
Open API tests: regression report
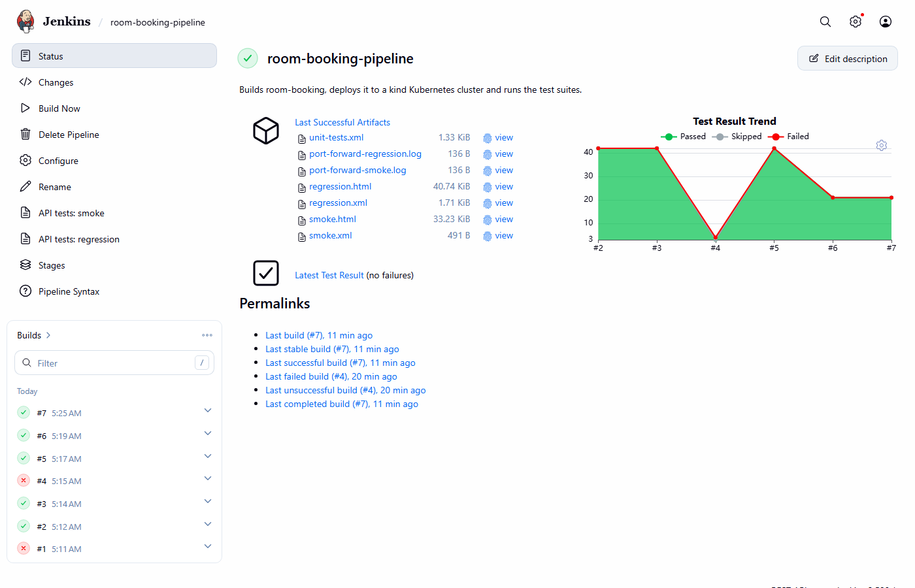pyautogui.click(x=114, y=239)
